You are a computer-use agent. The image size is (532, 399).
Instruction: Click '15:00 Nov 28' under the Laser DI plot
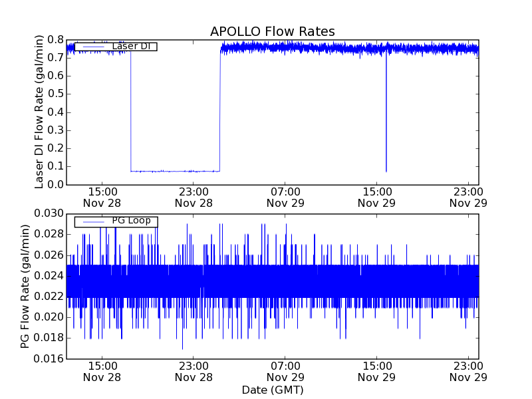pyautogui.click(x=102, y=198)
